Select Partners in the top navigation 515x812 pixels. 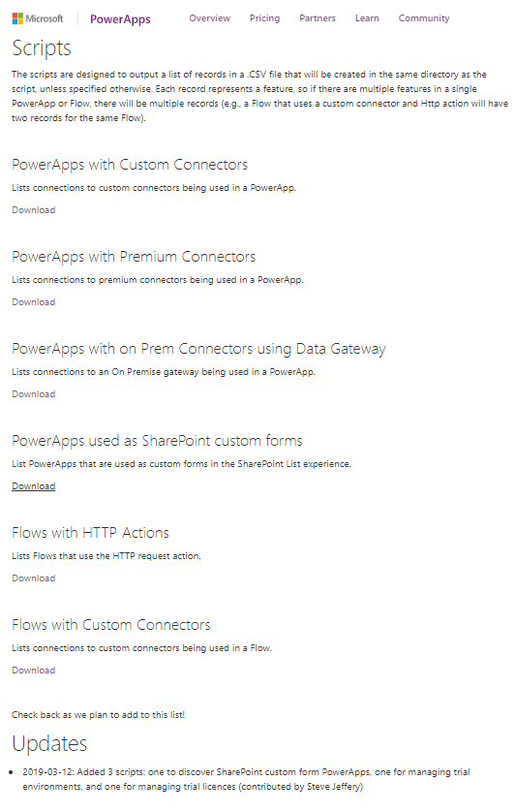(x=318, y=18)
